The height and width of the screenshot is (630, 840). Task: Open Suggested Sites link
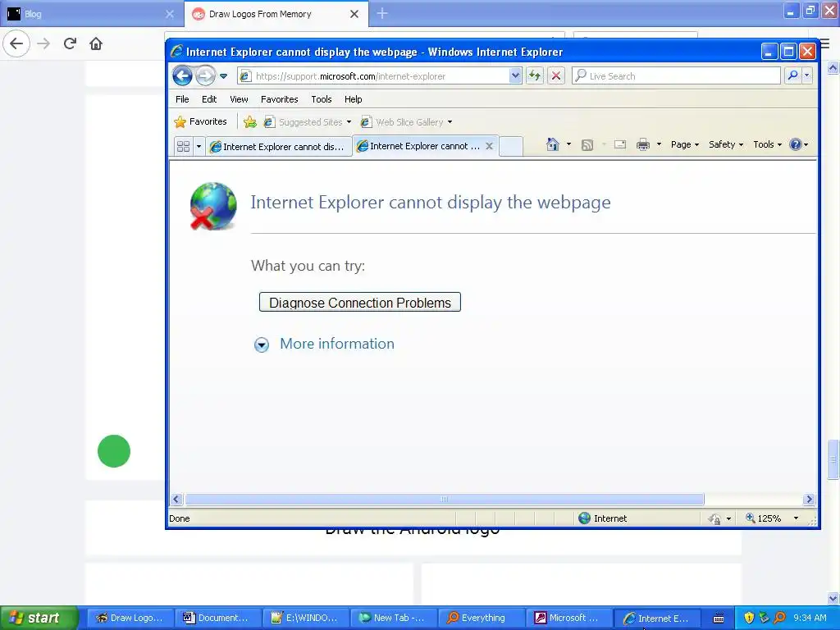tap(308, 122)
